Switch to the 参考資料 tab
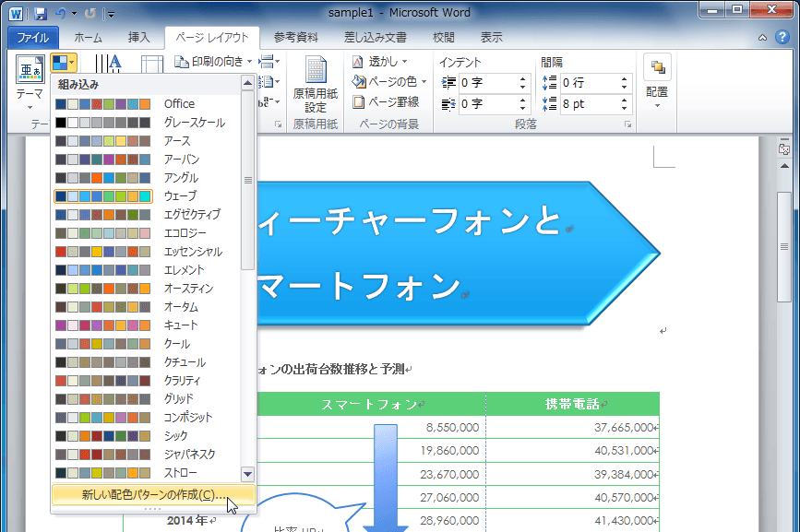The width and height of the screenshot is (800, 532). coord(296,38)
